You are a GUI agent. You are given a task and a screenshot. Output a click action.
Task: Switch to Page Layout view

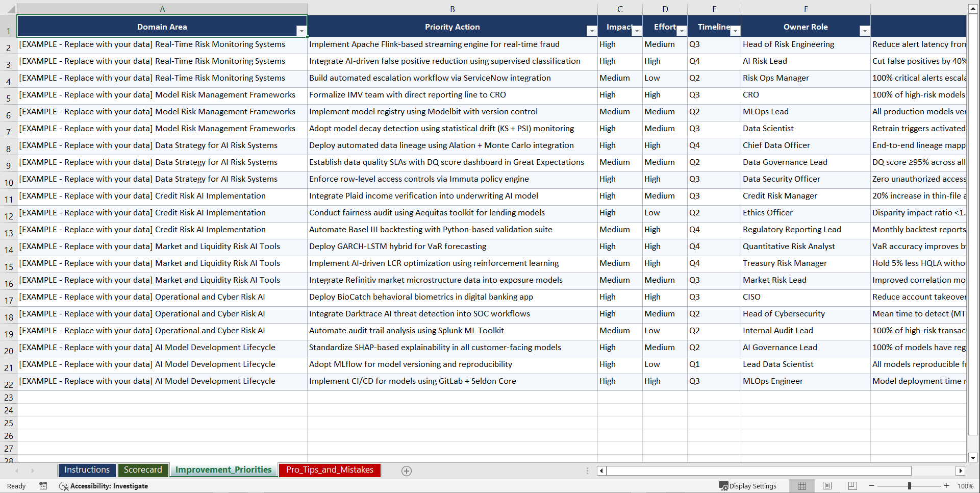tap(827, 485)
